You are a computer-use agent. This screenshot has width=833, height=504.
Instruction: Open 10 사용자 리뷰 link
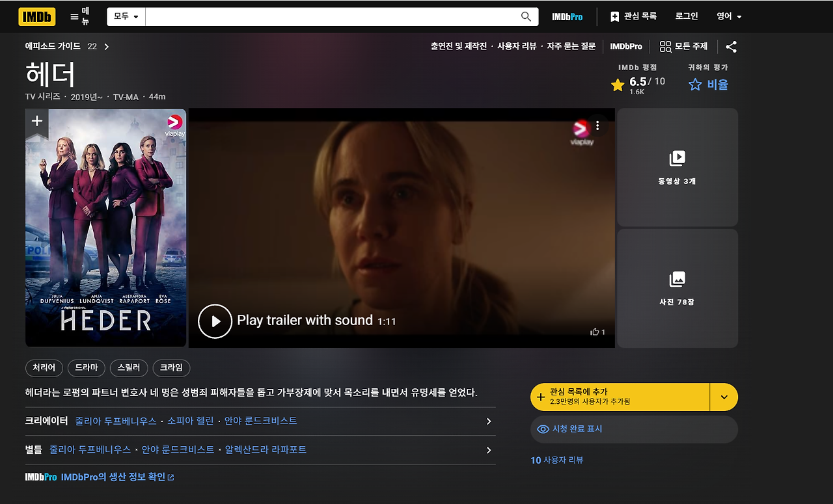557,460
